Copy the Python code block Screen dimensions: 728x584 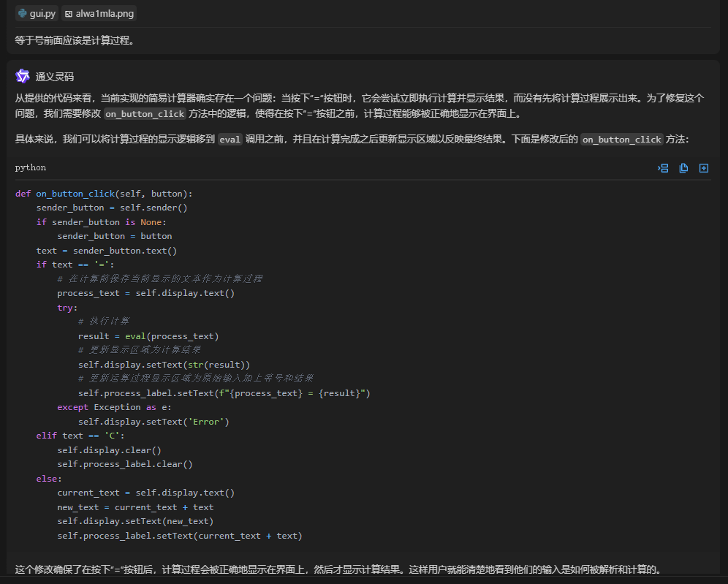click(x=683, y=168)
